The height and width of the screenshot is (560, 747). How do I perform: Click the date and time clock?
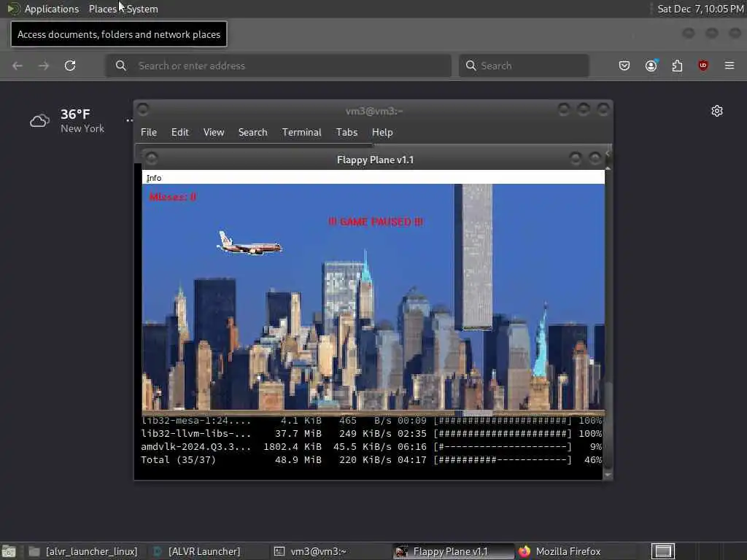[x=701, y=9]
